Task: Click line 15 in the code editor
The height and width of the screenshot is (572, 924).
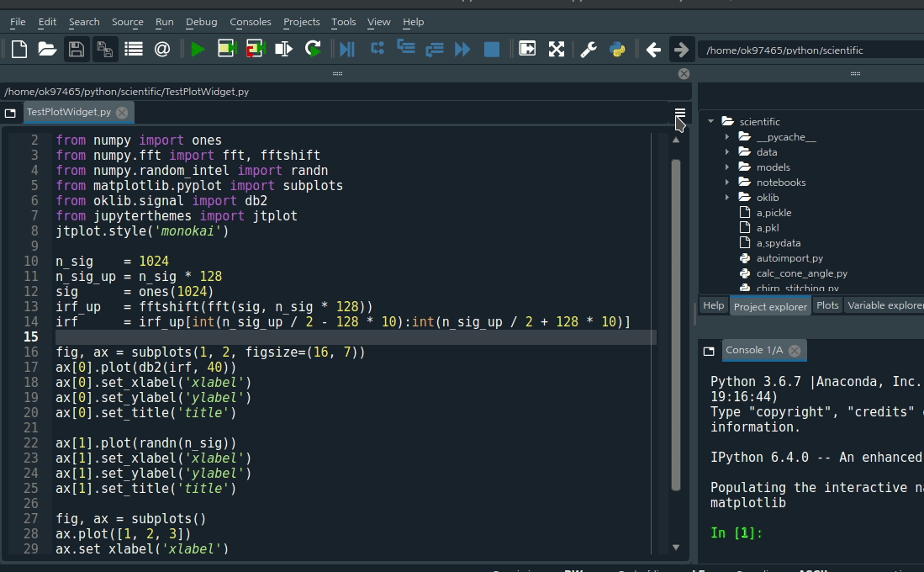Action: [356, 337]
